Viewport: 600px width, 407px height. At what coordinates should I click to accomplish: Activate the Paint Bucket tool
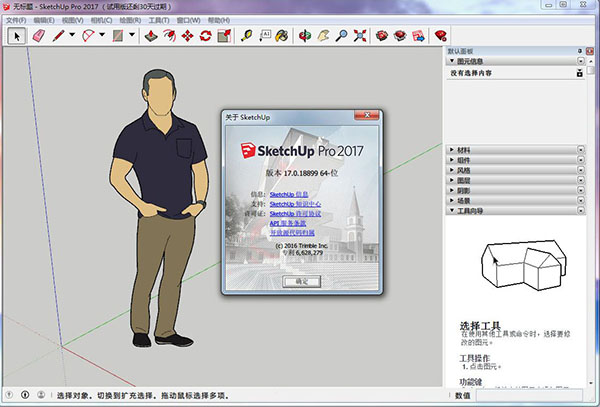(x=282, y=36)
